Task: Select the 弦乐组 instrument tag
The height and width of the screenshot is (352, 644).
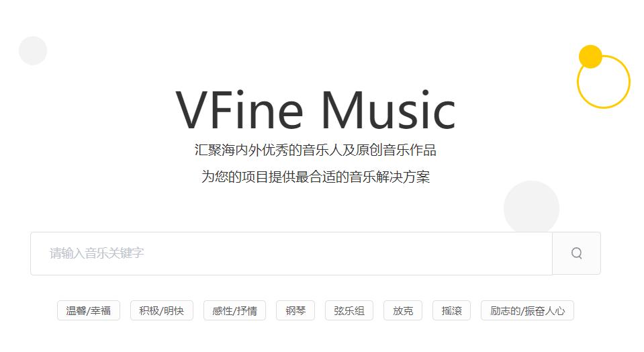Action: point(349,310)
